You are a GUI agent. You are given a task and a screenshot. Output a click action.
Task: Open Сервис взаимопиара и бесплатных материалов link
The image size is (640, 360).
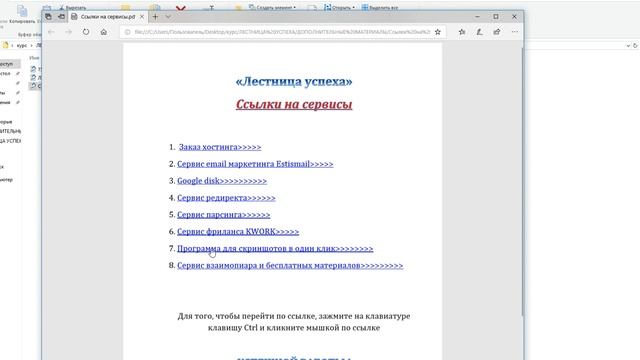[290, 265]
